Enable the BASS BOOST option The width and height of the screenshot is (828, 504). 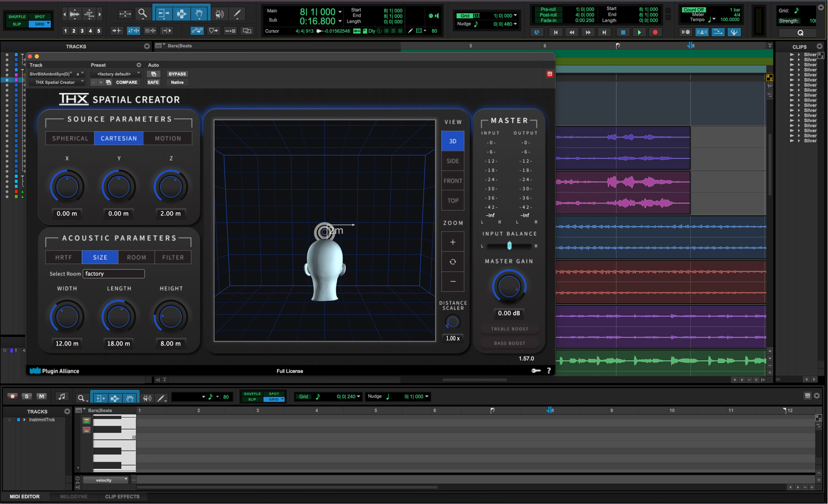(x=509, y=343)
